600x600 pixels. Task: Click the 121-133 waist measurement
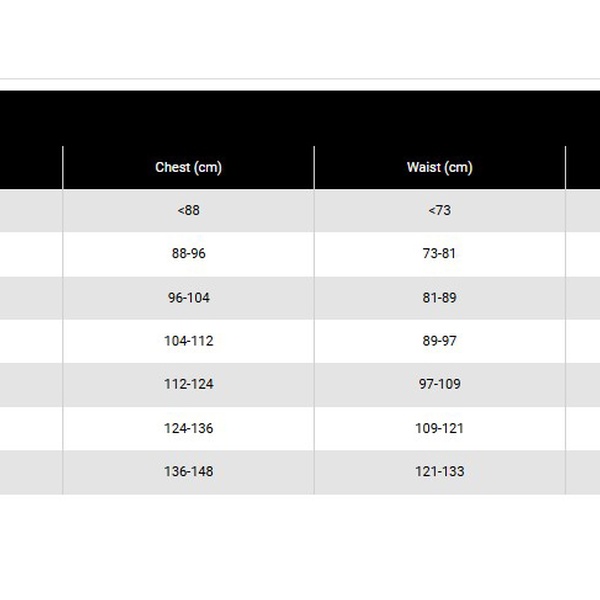tap(439, 471)
